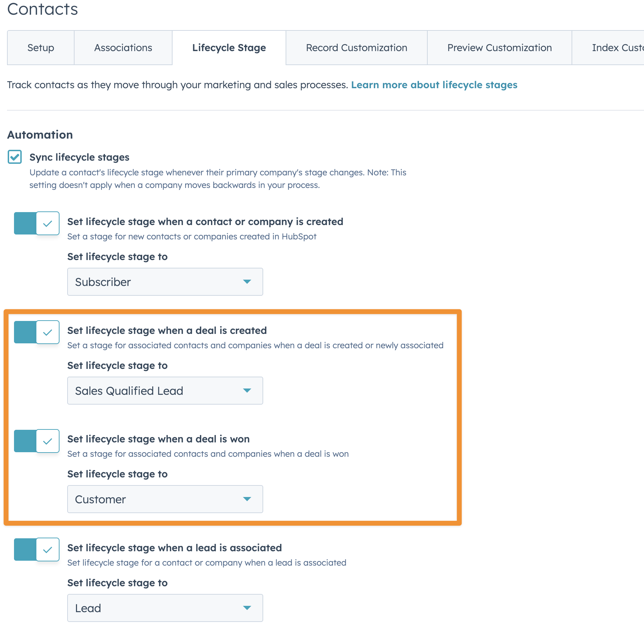The width and height of the screenshot is (644, 644).
Task: Uncheck the Sync lifecycle stages checkbox
Action: coord(15,157)
